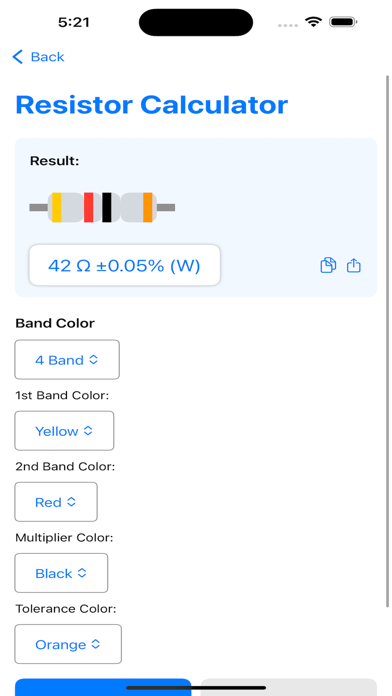Tap the Back chevron icon
This screenshot has height=696, width=392.
pos(17,57)
